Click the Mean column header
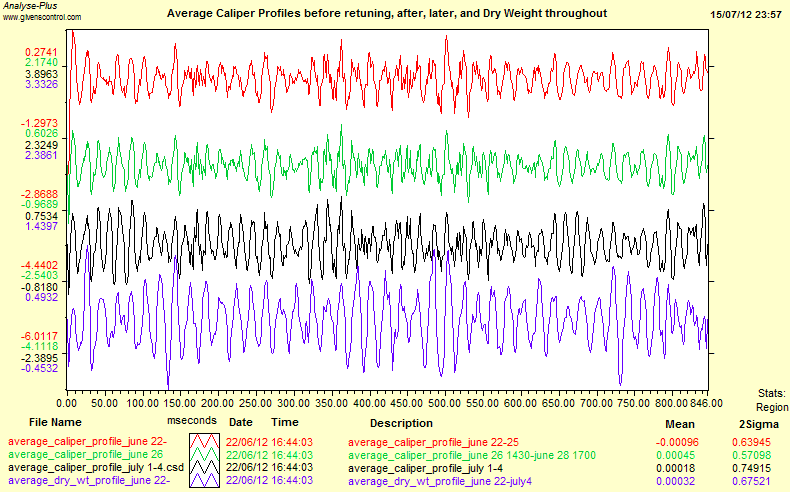The image size is (790, 492). [680, 425]
